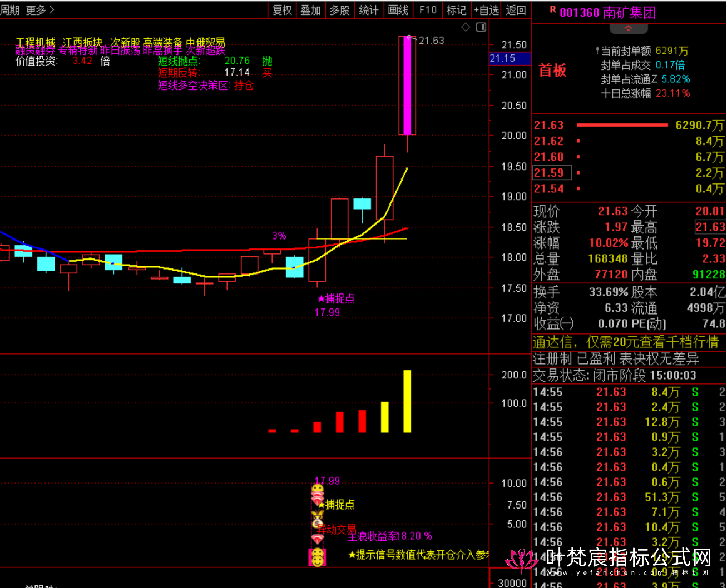Viewport: 727px width, 588px height.
Task: Click the 首板 label
Action: [x=552, y=71]
